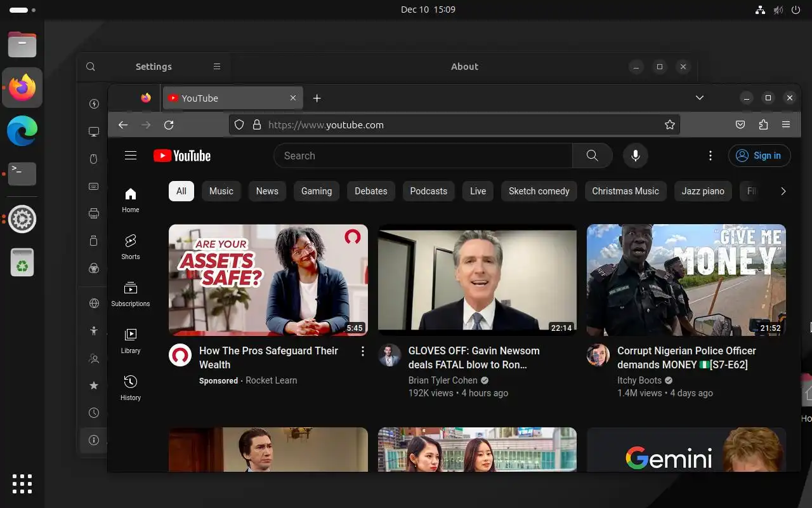The height and width of the screenshot is (508, 812).
Task: Go to Home in the YouTube sidebar
Action: click(x=131, y=200)
